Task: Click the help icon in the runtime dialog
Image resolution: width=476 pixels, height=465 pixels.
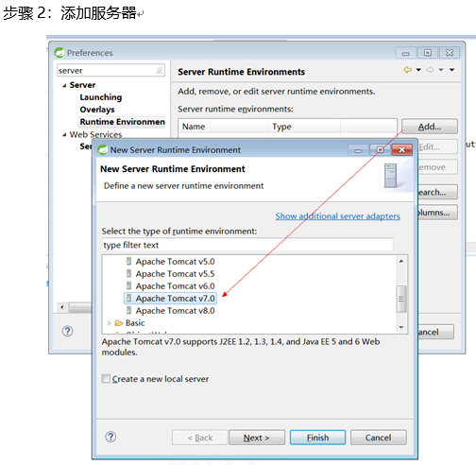Action: pyautogui.click(x=110, y=437)
